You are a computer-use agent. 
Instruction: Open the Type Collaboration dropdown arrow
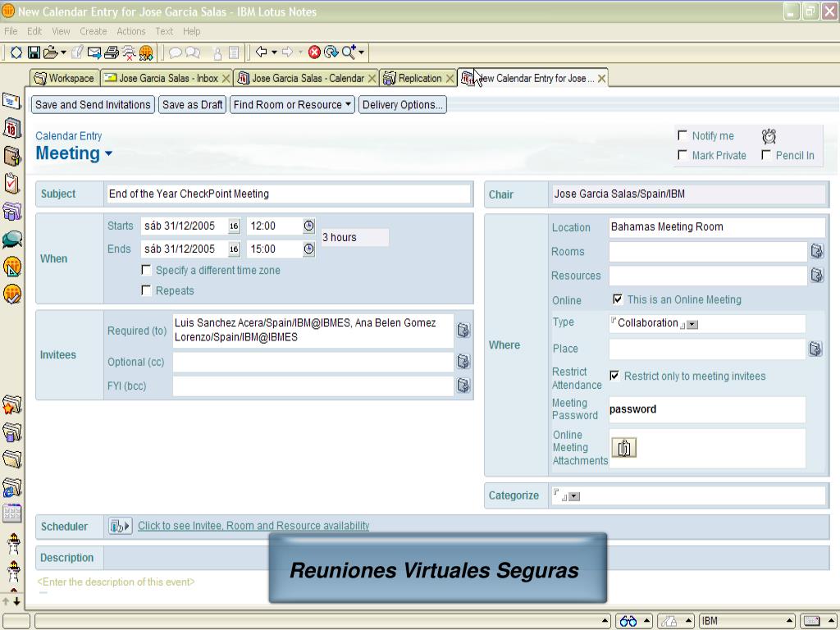(x=692, y=325)
